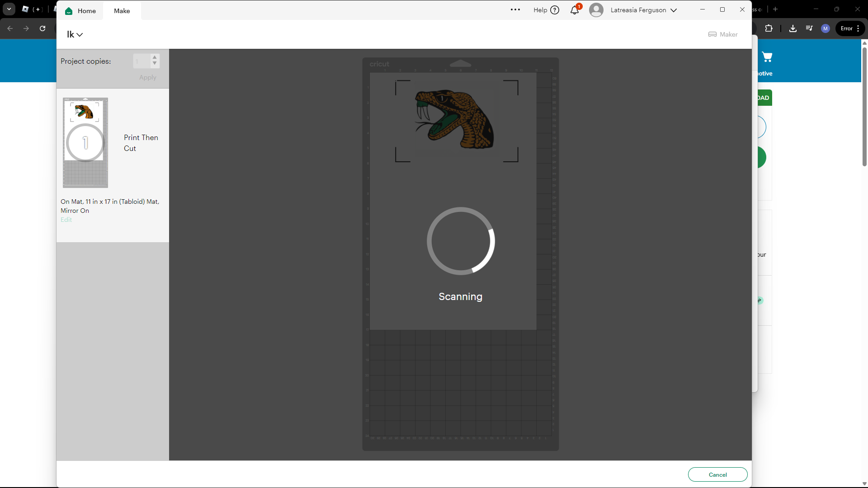Viewport: 868px width, 488px height.
Task: Click the Maker machine icon
Action: click(x=712, y=34)
